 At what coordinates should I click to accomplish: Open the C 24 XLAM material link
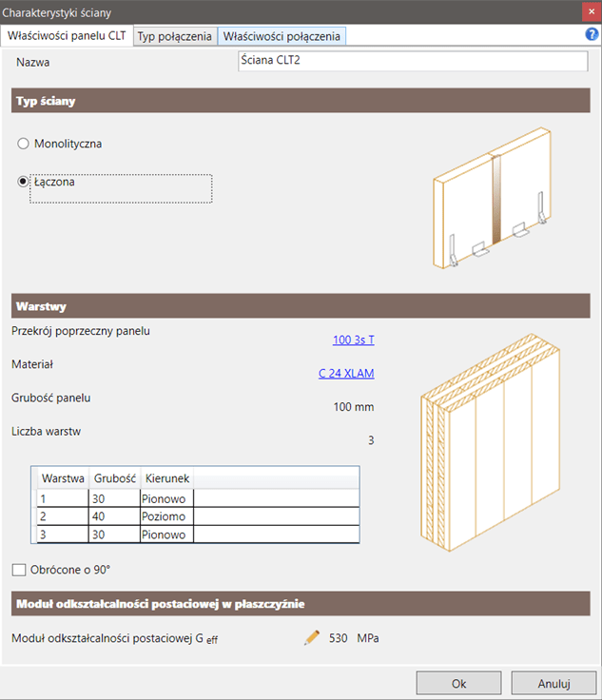tap(346, 373)
